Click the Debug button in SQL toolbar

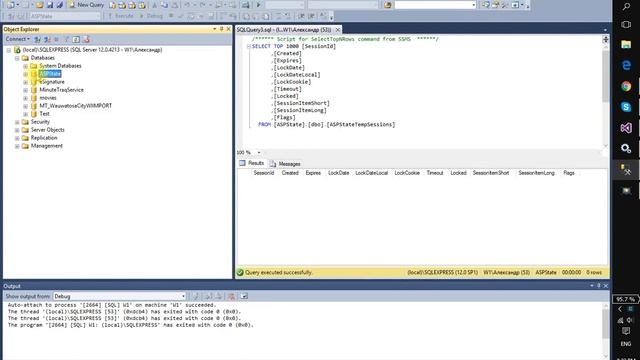pos(151,16)
